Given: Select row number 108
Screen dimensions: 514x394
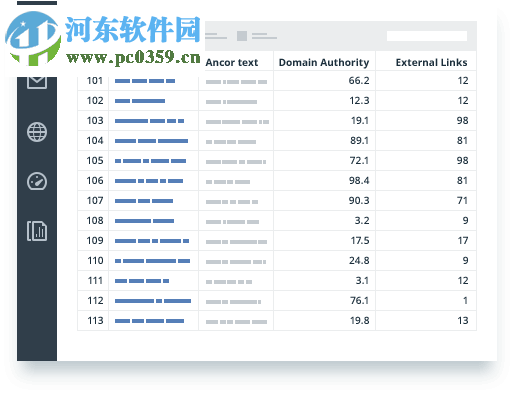Looking at the screenshot, I should (95, 221).
